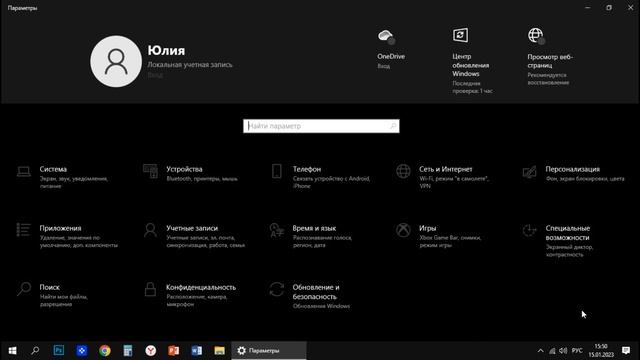Open the Сеть и Интернет globe icon
The height and width of the screenshot is (360, 640).
(403, 171)
